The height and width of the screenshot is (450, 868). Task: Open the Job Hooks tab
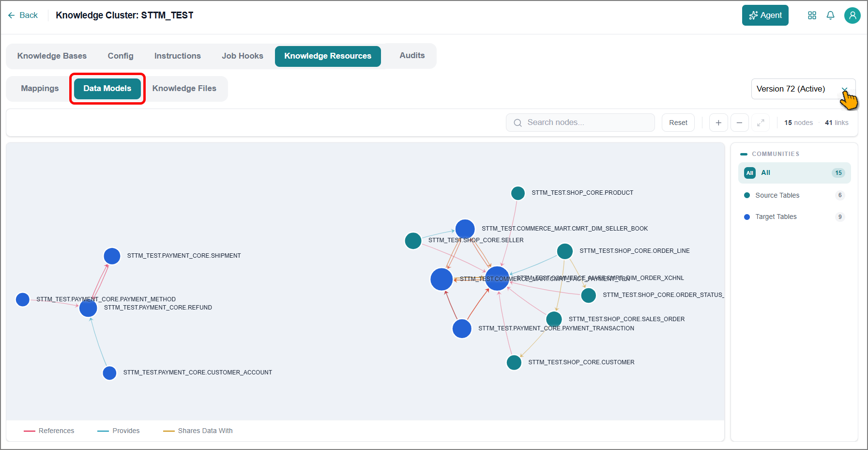[243, 56]
